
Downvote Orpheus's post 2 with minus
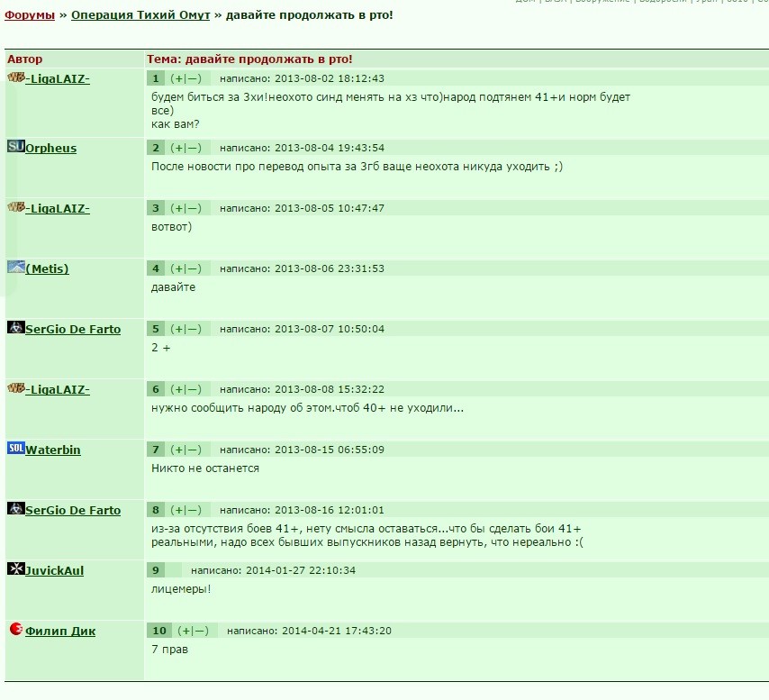click(x=194, y=148)
